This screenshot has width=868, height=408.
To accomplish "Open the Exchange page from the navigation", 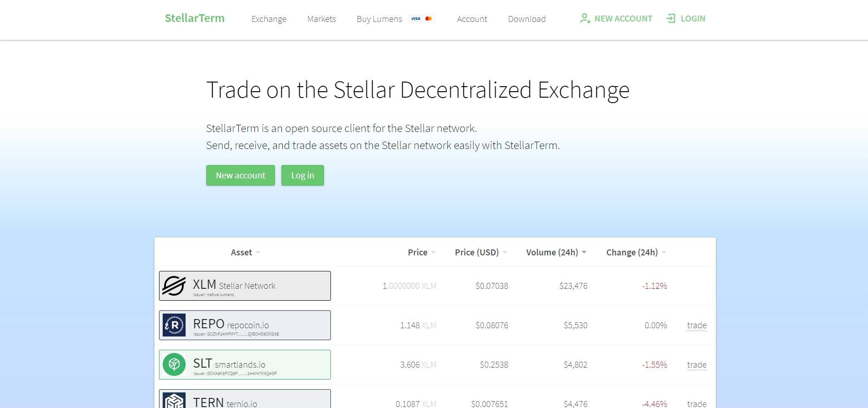I will click(x=269, y=19).
